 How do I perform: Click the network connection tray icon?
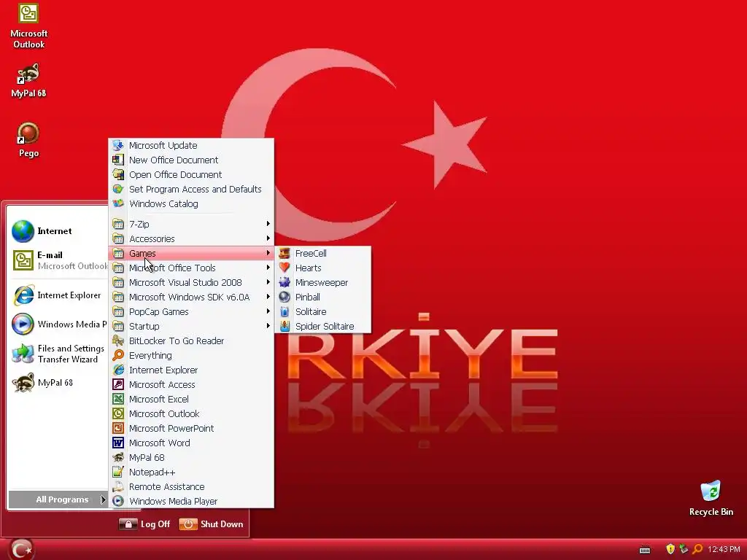tap(684, 550)
